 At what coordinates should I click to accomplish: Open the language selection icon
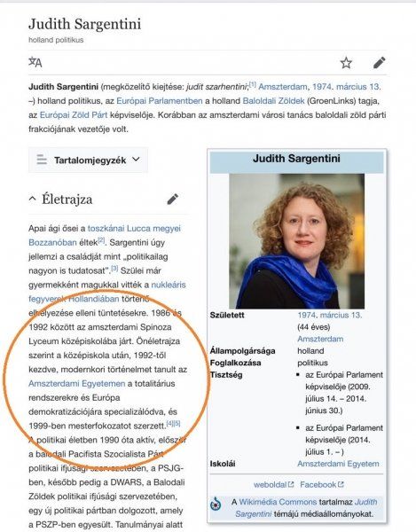(x=35, y=62)
